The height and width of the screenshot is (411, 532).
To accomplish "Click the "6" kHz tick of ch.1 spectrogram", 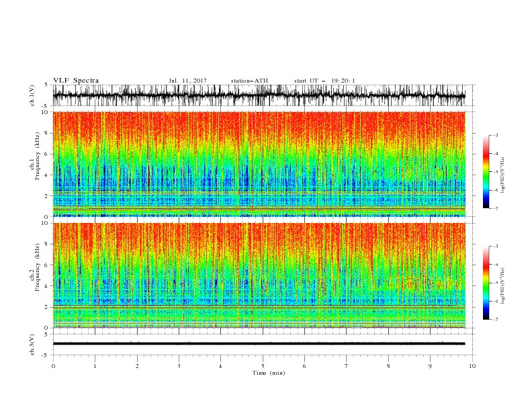I will (x=46, y=154).
